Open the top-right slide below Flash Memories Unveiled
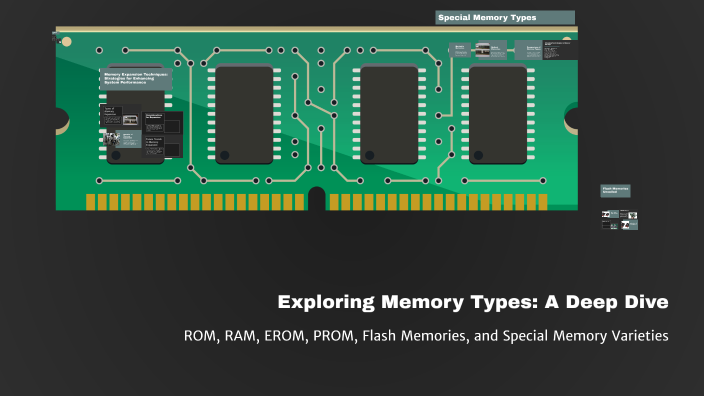Image resolution: width=704 pixels, height=396 pixels. (629, 214)
